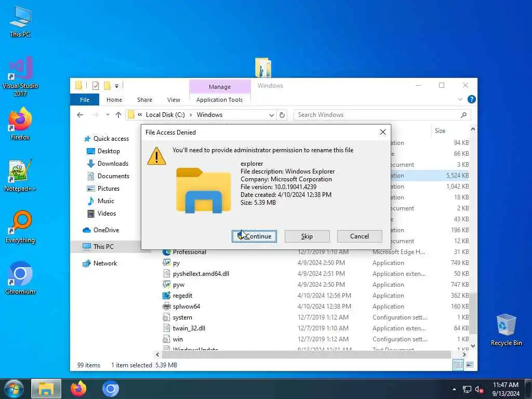Click the Search Windows field

tap(376, 115)
